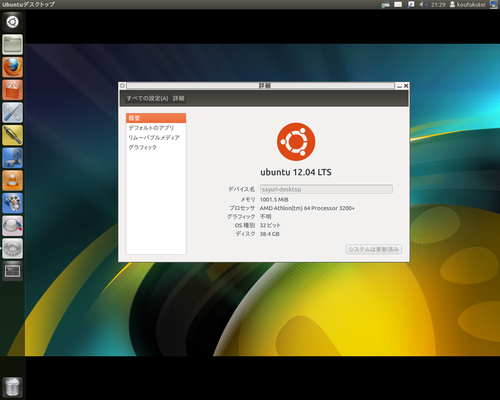Open the Ubuntu Dash home button
This screenshot has height=400, width=500.
(x=12, y=22)
